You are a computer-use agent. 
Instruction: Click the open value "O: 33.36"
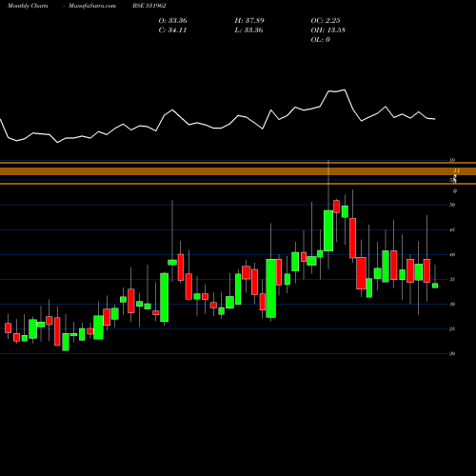173,21
